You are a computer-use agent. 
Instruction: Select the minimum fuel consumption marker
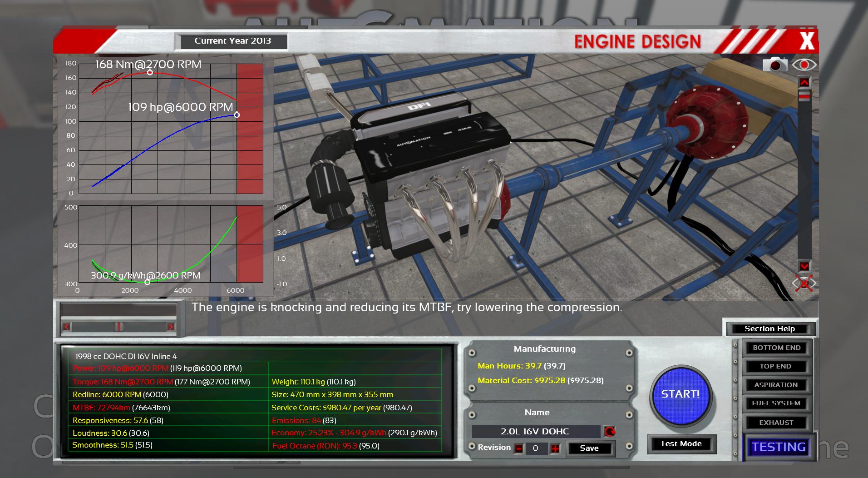click(x=147, y=282)
